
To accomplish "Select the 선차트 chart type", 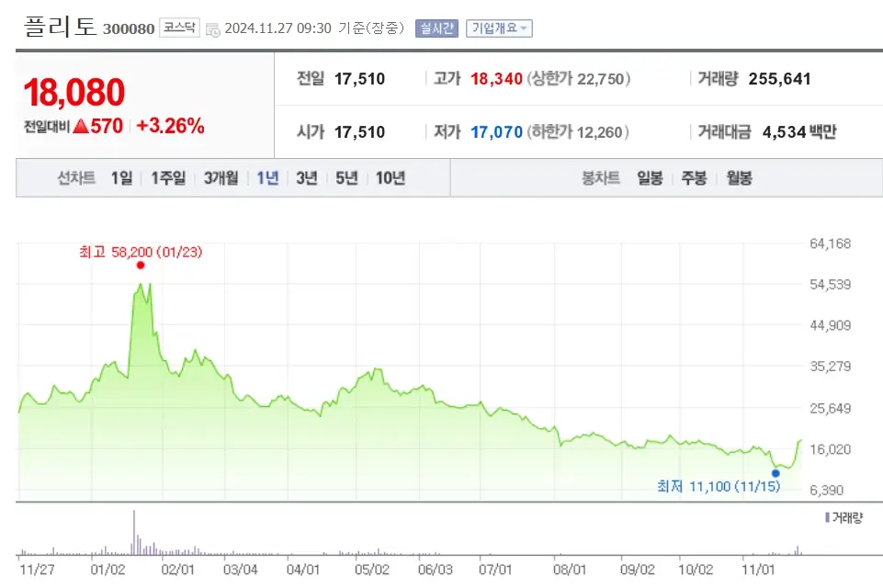I will (80, 177).
